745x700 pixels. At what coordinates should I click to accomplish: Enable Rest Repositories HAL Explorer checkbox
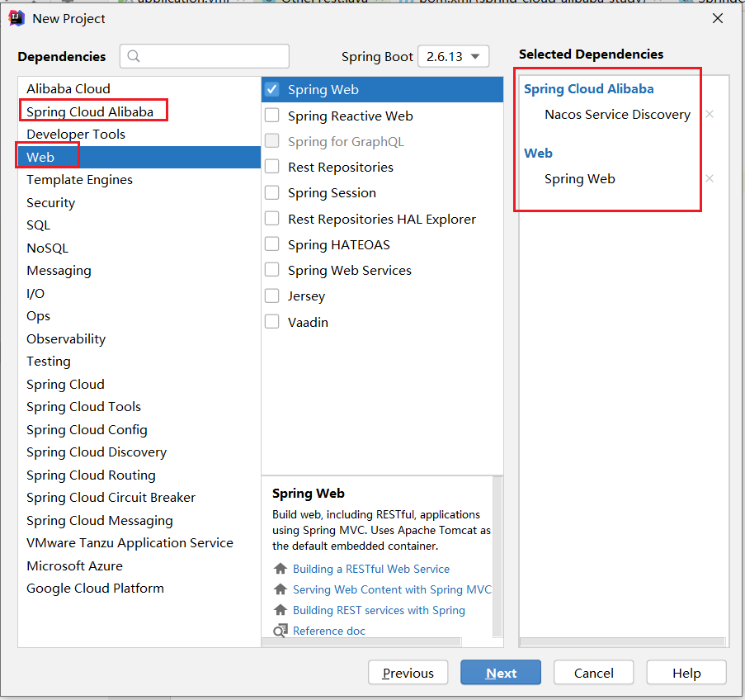271,219
